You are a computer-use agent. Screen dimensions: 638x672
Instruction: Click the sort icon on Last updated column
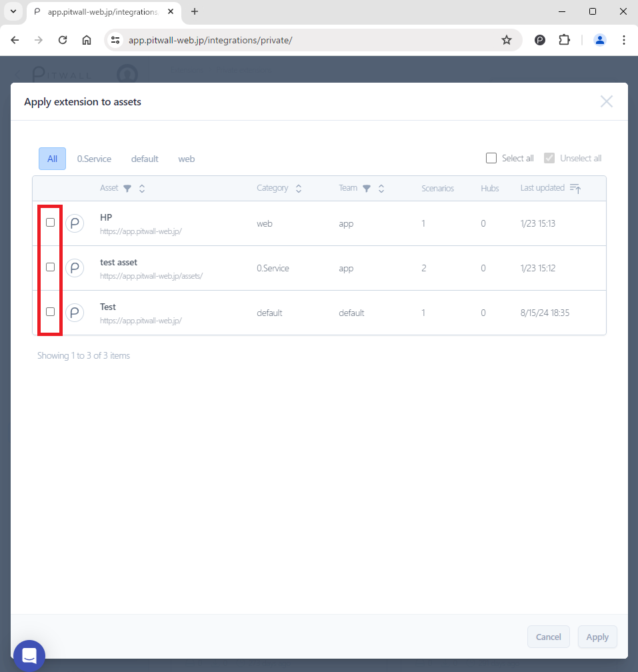575,188
